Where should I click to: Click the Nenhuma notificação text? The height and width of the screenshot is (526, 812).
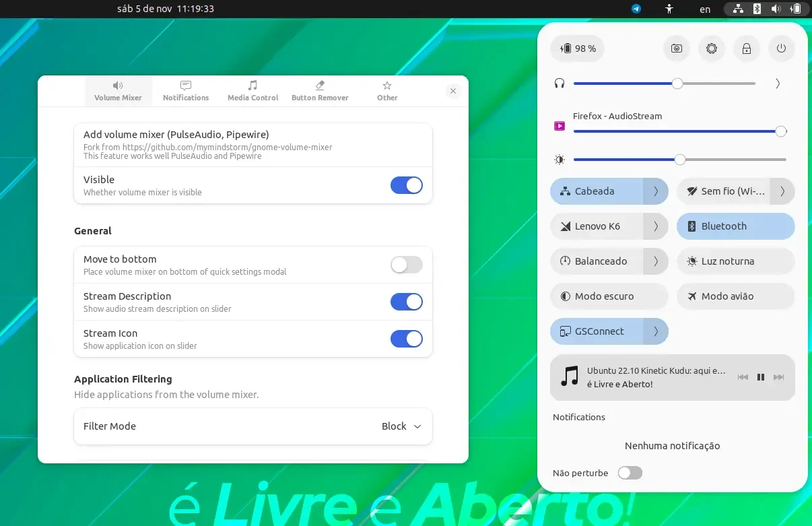tap(672, 446)
